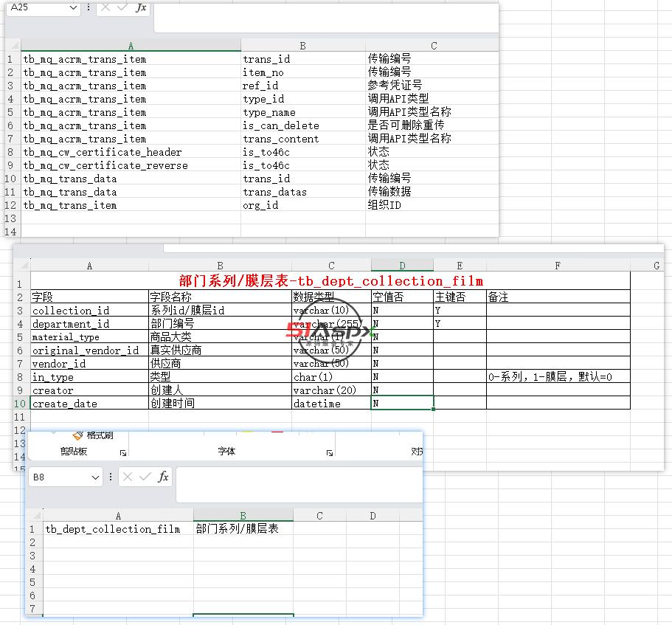Click the formula bar input next to B8
Image resolution: width=672 pixels, height=625 pixels.
[299, 485]
